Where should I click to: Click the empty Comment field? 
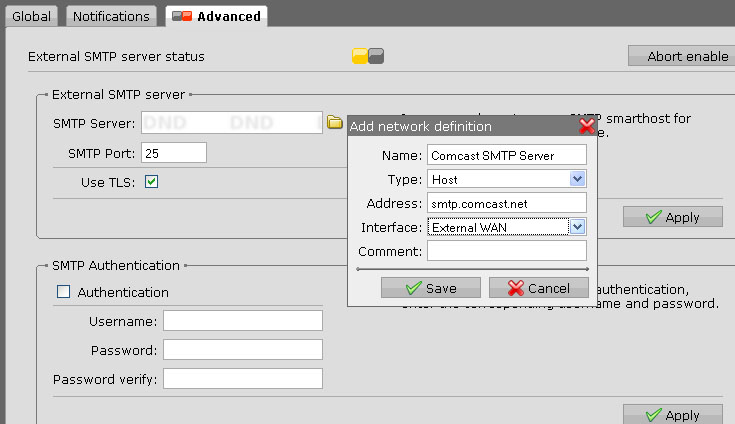506,251
